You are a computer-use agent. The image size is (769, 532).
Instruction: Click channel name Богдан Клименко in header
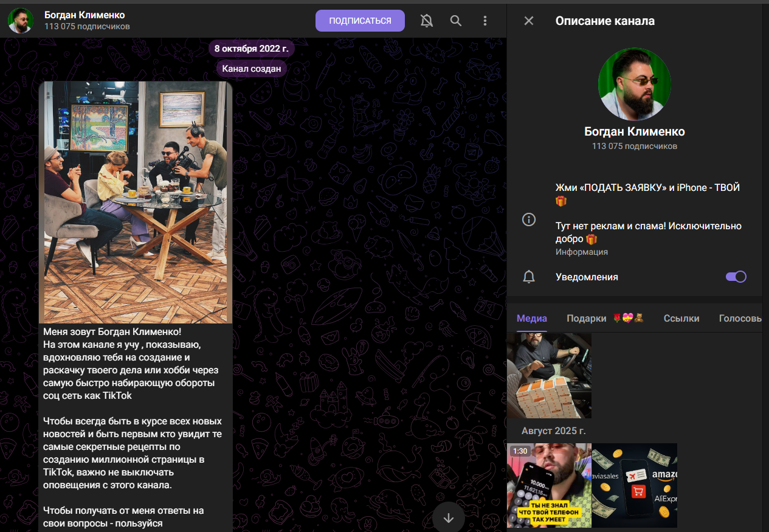(x=84, y=15)
